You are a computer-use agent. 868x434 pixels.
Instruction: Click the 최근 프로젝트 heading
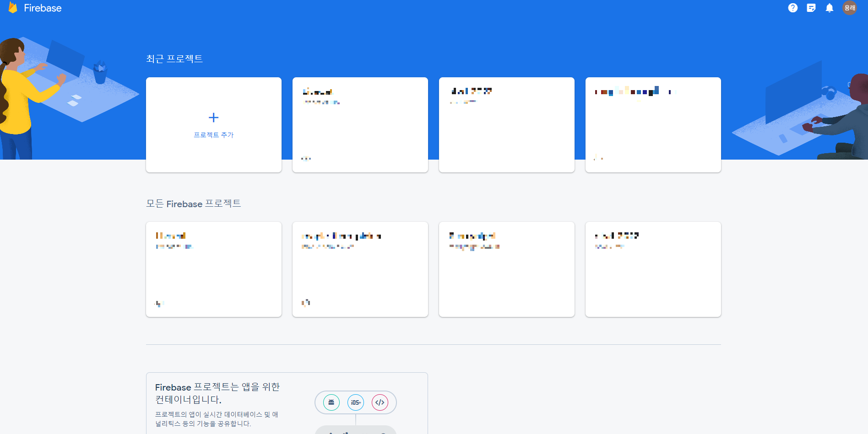(174, 59)
